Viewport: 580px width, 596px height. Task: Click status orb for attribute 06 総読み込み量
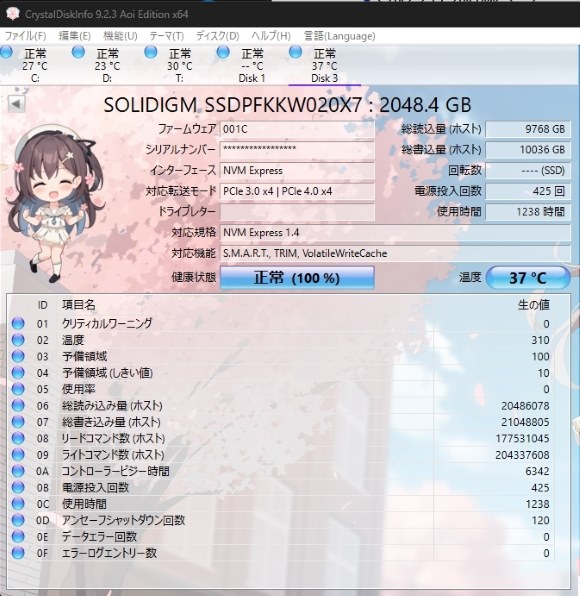pos(18,405)
